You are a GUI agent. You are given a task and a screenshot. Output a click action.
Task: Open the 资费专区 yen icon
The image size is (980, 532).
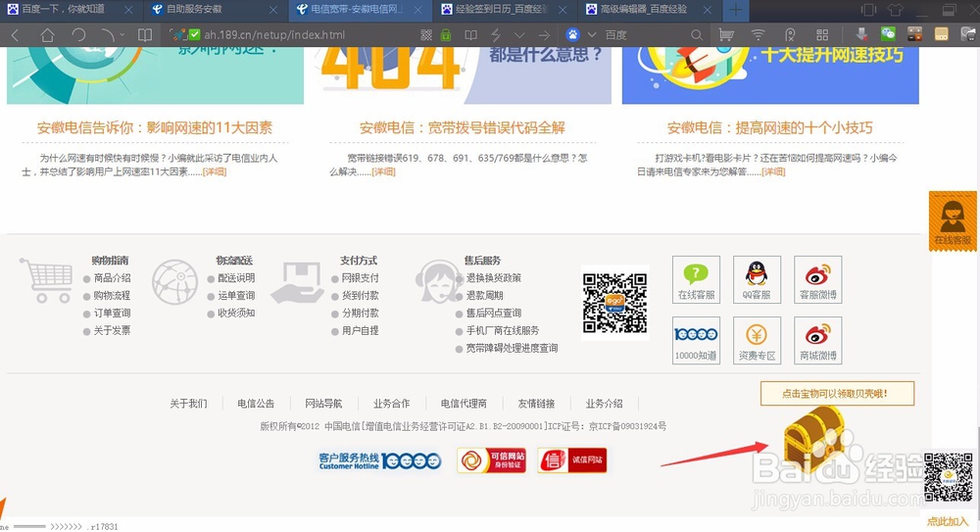click(757, 340)
